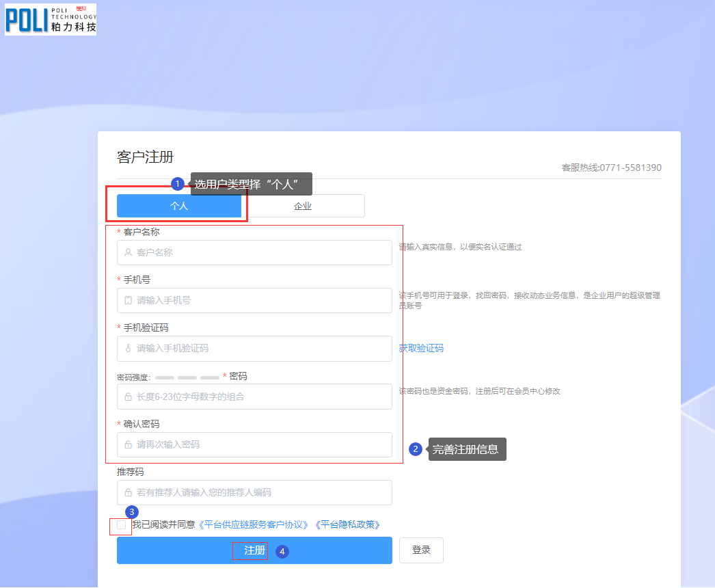
Task: Click the lock icon in 确认密码 field
Action: pyautogui.click(x=128, y=445)
